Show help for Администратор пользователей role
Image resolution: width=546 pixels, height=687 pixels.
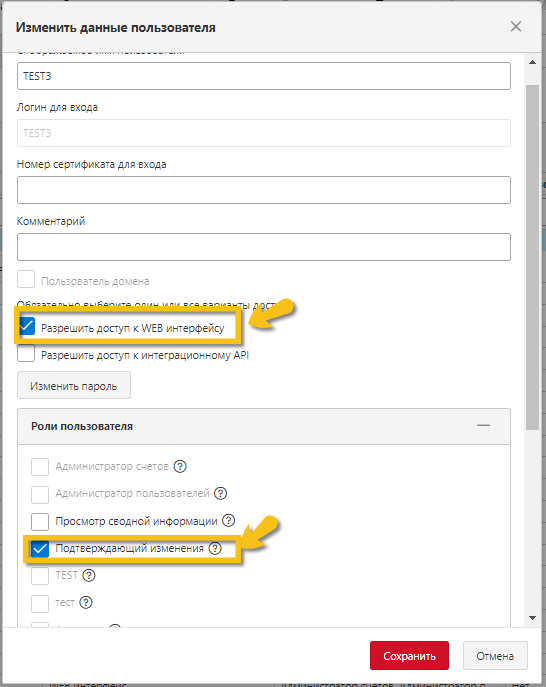[220, 493]
